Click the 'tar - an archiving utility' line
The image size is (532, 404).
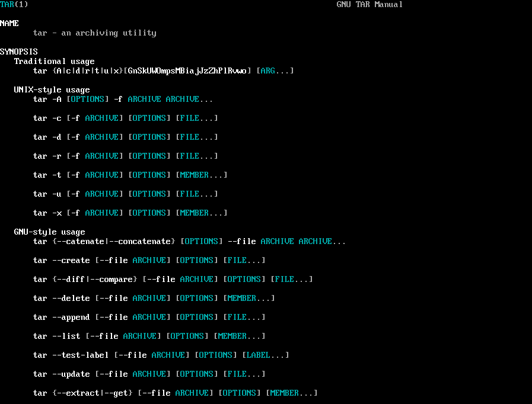tap(95, 33)
